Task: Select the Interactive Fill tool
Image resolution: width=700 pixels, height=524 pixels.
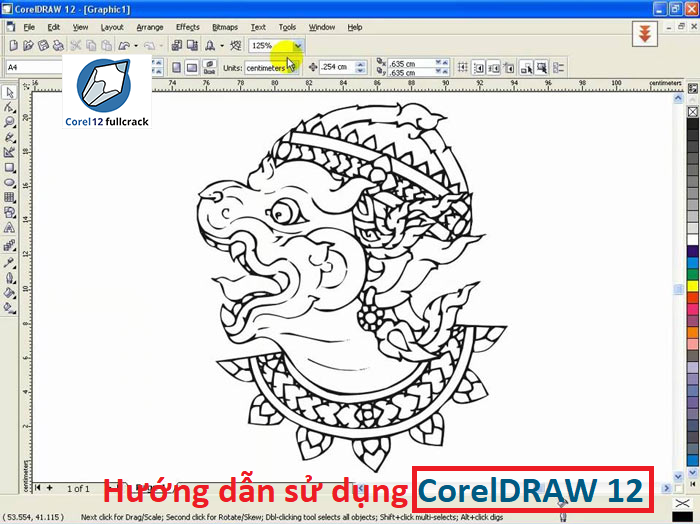Action: point(9,308)
